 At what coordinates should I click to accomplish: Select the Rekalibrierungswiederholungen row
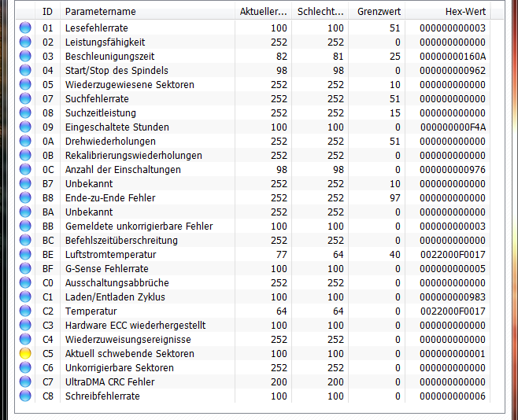click(253, 156)
